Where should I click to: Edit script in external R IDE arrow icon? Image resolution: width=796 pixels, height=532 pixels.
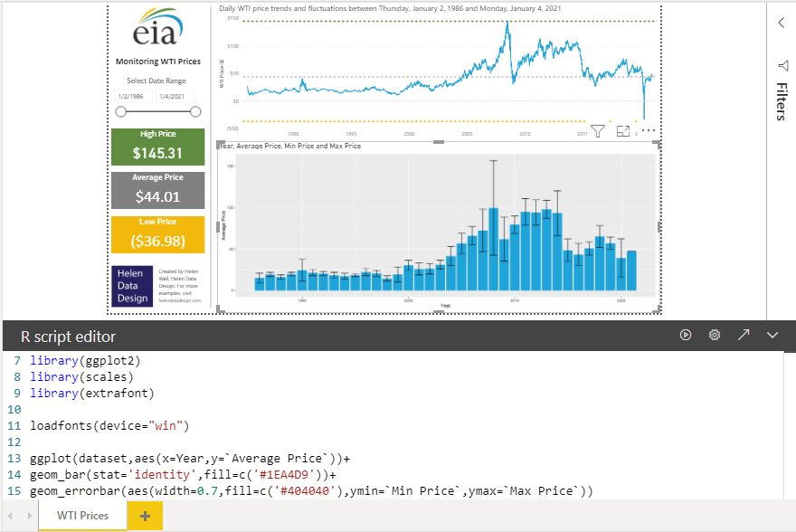pos(744,335)
